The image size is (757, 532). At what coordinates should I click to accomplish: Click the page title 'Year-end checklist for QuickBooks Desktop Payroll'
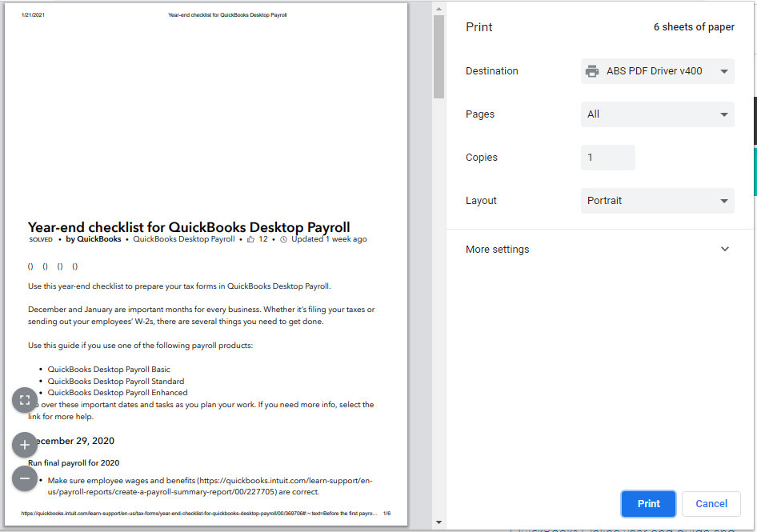(x=189, y=227)
